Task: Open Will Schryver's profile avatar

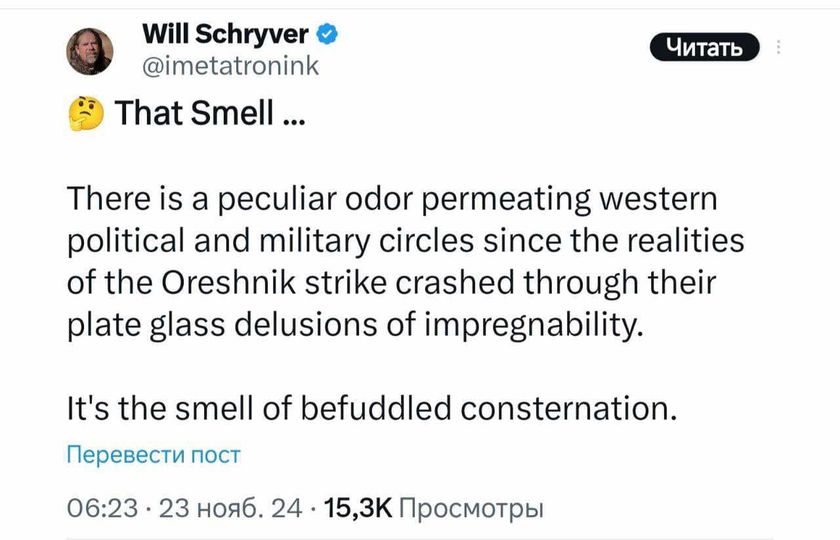Action: pyautogui.click(x=90, y=50)
